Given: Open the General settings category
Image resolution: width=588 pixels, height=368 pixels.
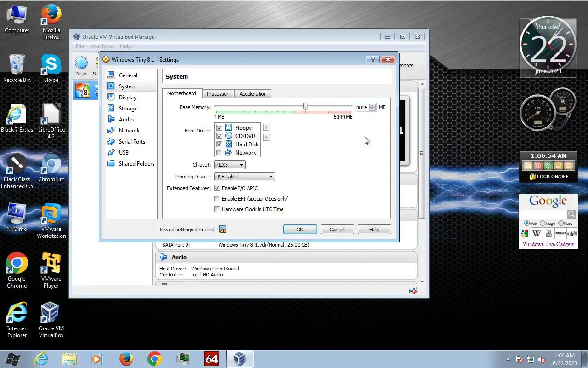Looking at the screenshot, I should pos(131,75).
